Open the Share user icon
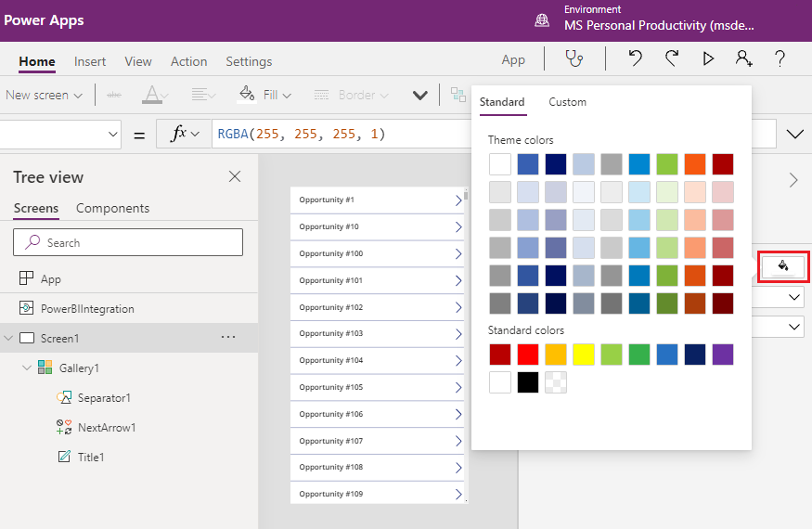812x529 pixels. click(743, 59)
